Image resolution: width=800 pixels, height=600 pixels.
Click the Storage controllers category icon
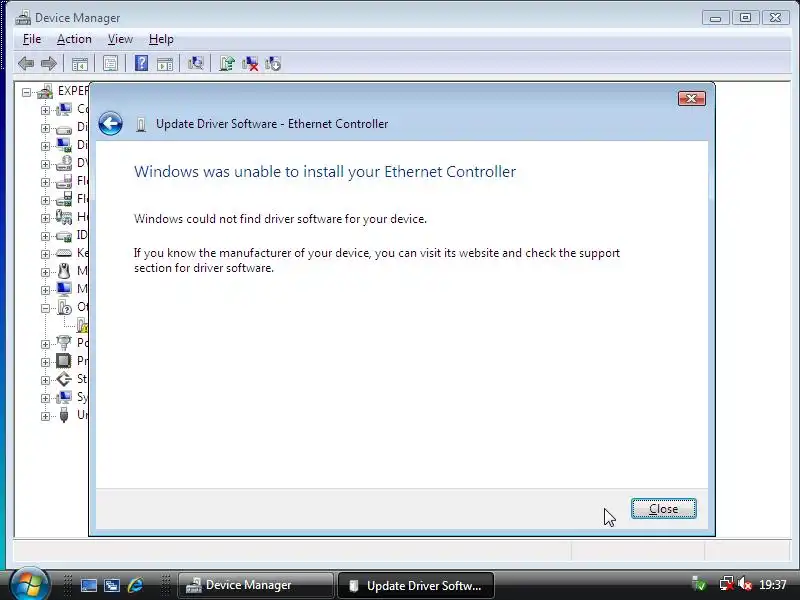64,379
